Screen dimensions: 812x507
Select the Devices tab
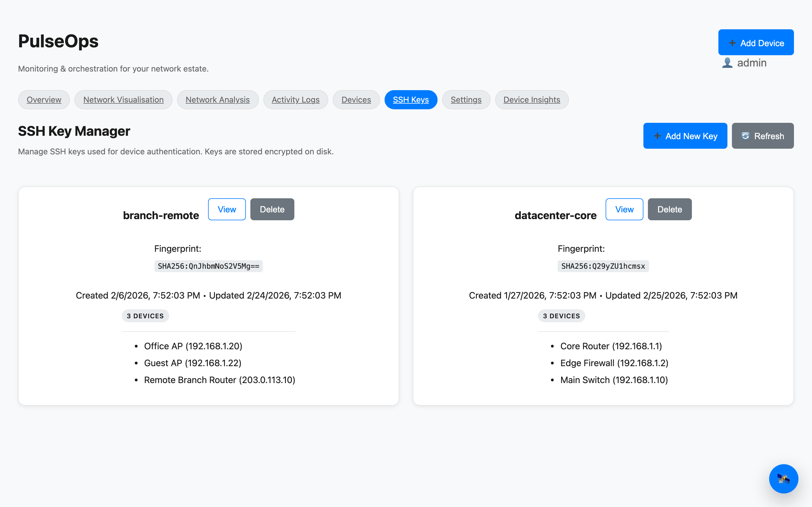pos(356,100)
